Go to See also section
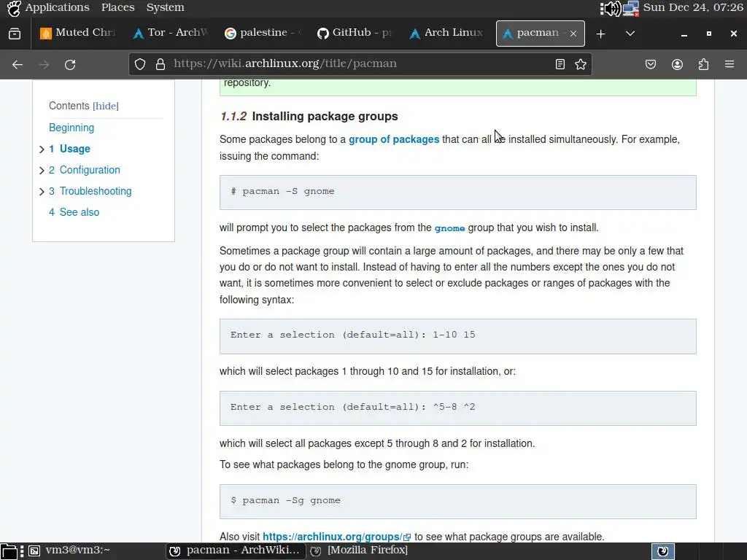Viewport: 747px width, 560px height. 74,212
